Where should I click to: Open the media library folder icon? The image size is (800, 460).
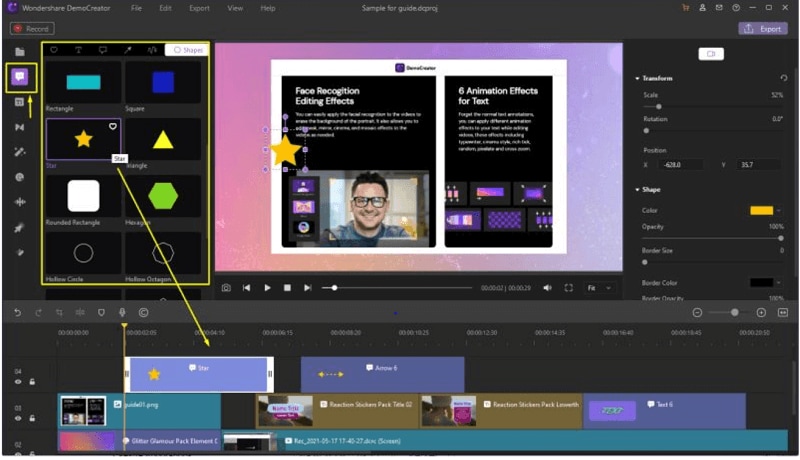coord(20,52)
